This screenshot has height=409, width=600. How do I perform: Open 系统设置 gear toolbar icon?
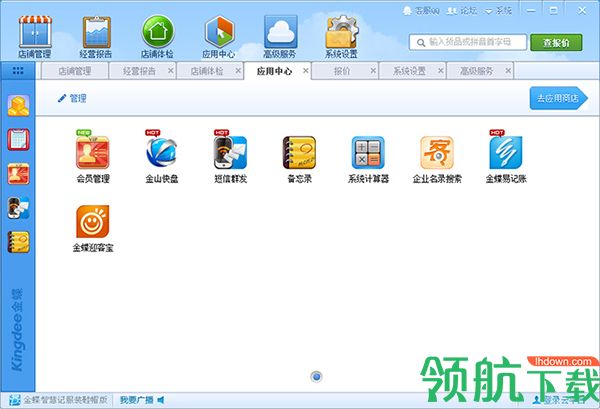point(341,37)
